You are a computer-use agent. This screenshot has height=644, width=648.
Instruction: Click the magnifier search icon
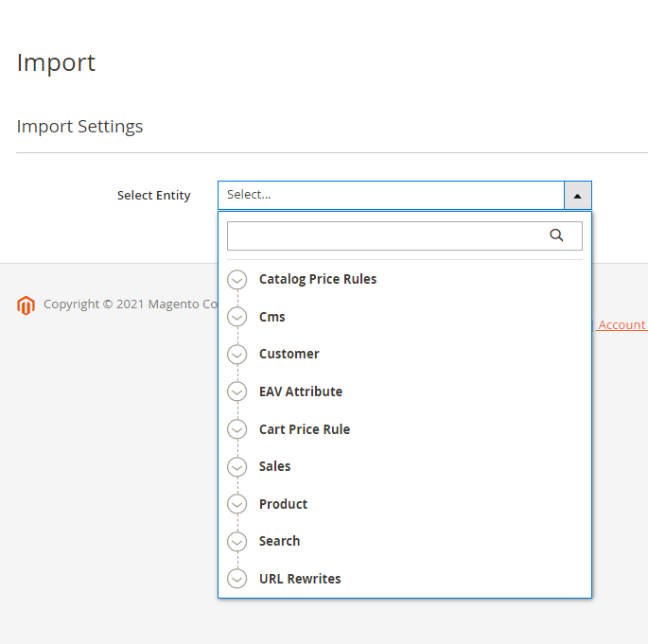(556, 235)
